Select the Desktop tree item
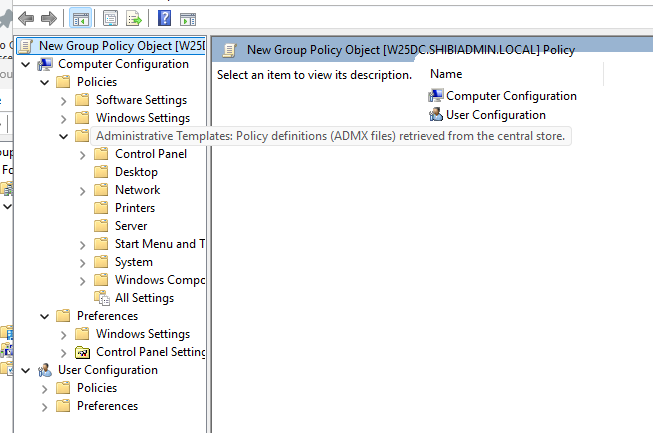The width and height of the screenshot is (653, 433). [x=136, y=172]
